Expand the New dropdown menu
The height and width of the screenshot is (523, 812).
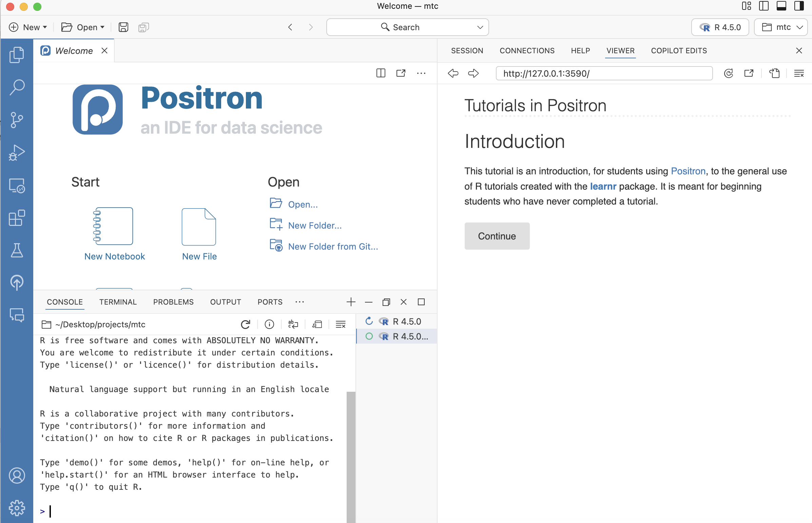click(28, 27)
